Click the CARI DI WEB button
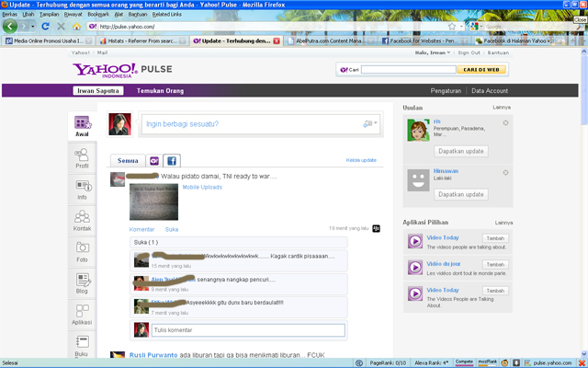Screen dimensions: 588x368 coord(481,69)
